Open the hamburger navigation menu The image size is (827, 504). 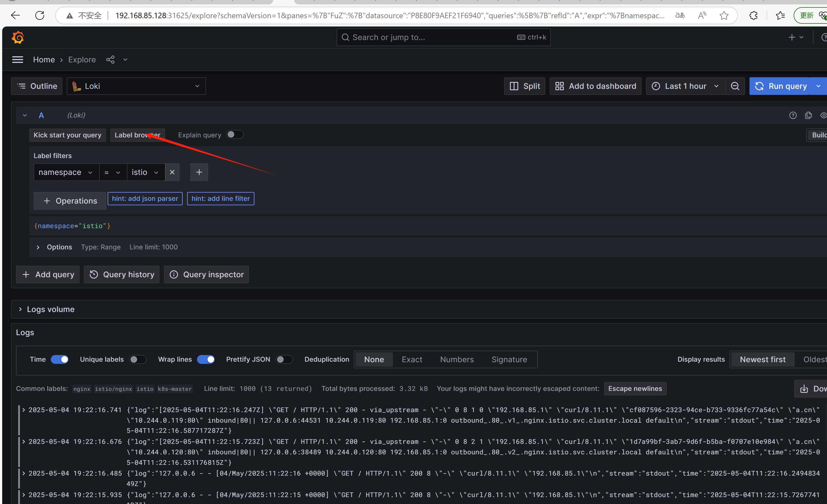[x=17, y=60]
